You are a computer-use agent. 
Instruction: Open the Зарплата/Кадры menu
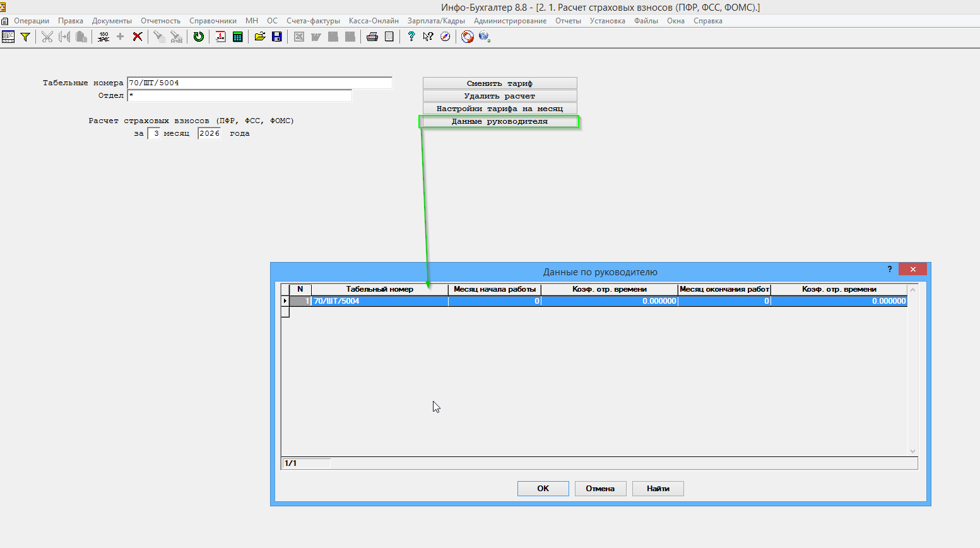click(436, 21)
